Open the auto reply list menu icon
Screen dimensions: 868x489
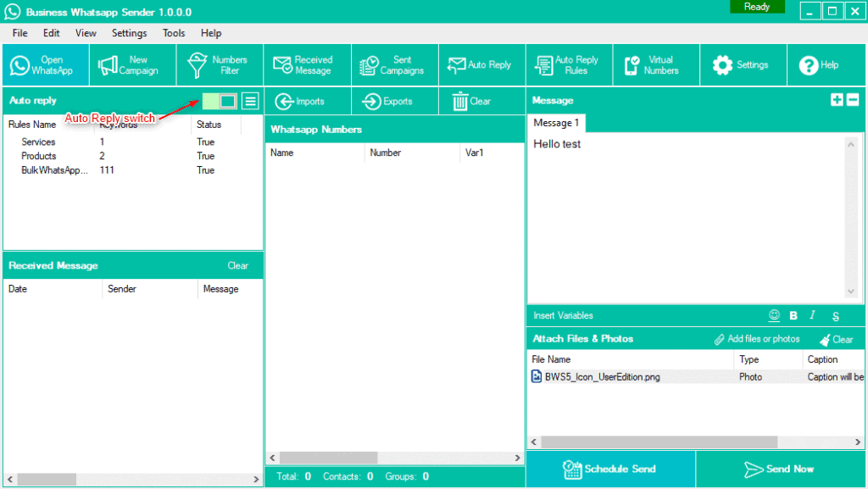250,102
